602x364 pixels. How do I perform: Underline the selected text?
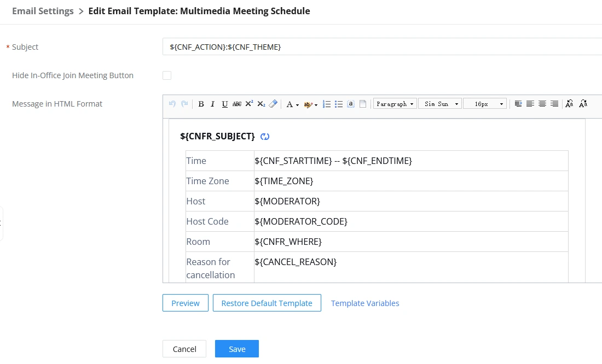(x=224, y=104)
